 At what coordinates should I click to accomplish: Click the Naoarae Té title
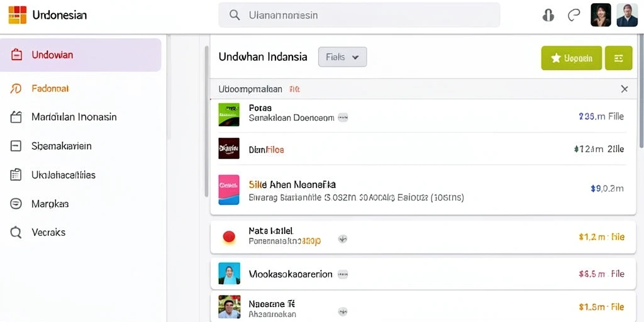click(x=272, y=304)
